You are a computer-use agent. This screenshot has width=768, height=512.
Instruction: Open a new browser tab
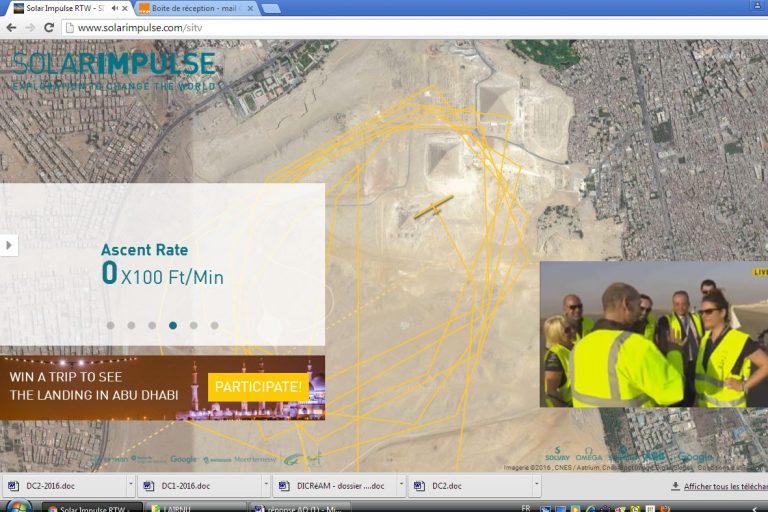[271, 8]
